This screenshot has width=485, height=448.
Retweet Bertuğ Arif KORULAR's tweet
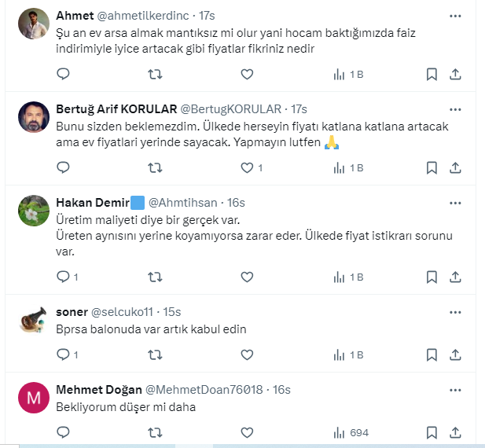point(156,167)
